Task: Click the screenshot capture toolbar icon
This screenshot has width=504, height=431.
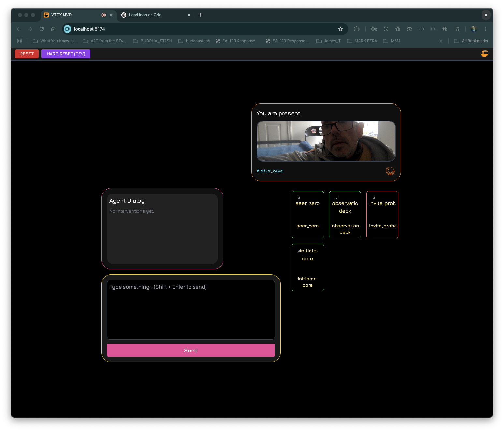Action: (x=410, y=29)
